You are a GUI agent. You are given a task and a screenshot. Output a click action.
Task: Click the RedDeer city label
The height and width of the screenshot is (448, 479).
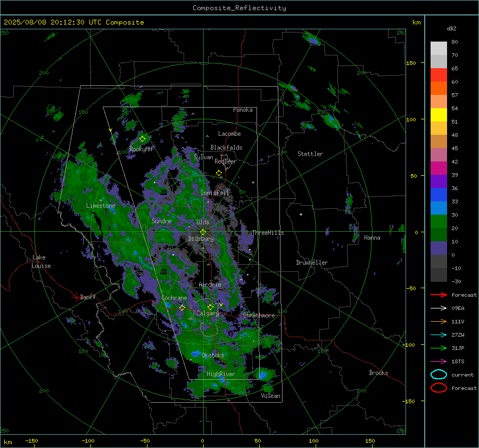click(226, 161)
